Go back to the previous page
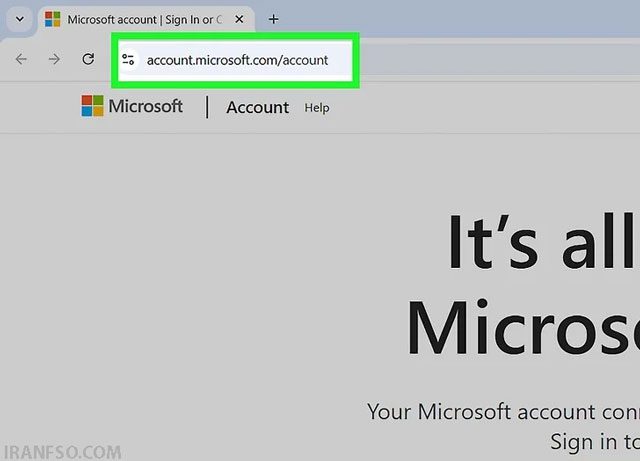 [21, 60]
